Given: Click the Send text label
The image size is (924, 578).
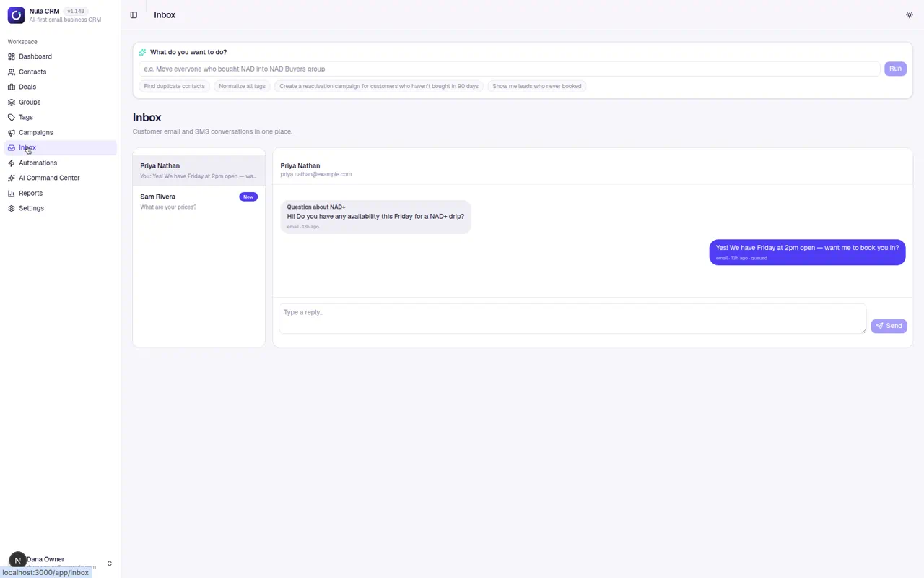Looking at the screenshot, I should coord(894,326).
